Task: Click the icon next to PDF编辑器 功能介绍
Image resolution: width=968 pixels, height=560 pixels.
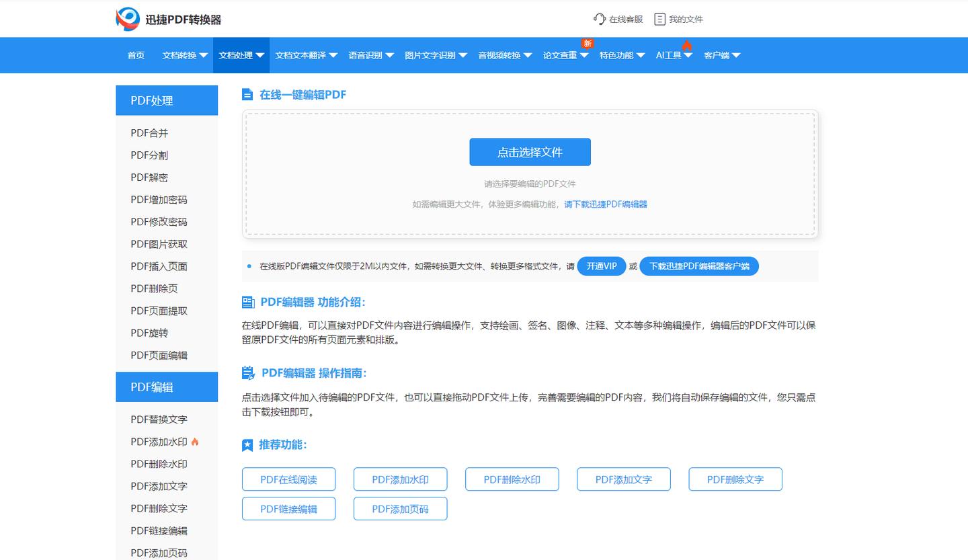Action: click(x=248, y=302)
